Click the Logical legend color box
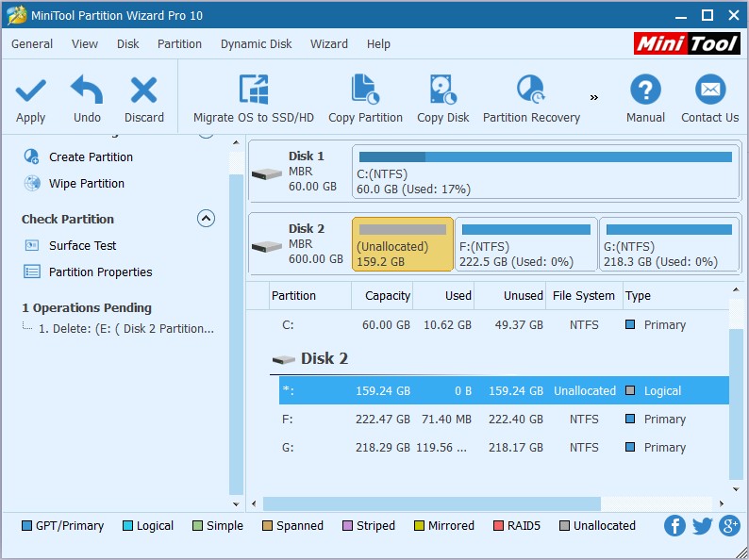The width and height of the screenshot is (749, 560). [127, 526]
